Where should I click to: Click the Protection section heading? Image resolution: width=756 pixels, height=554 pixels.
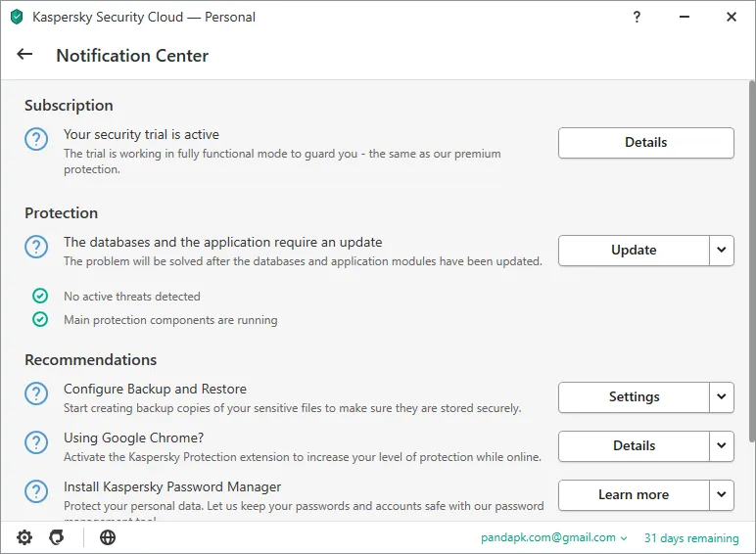(x=62, y=213)
